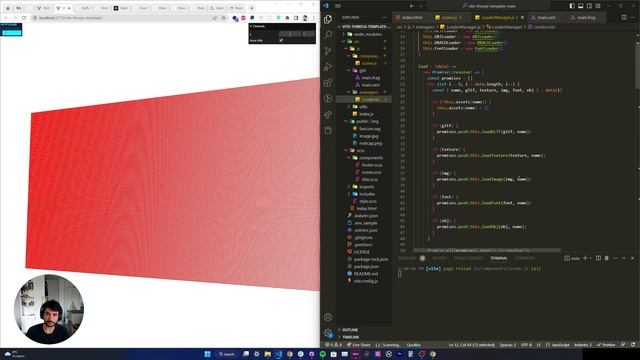The image size is (640, 360).
Task: Open VS Code hamburger menu
Action: pyautogui.click(x=338, y=6)
